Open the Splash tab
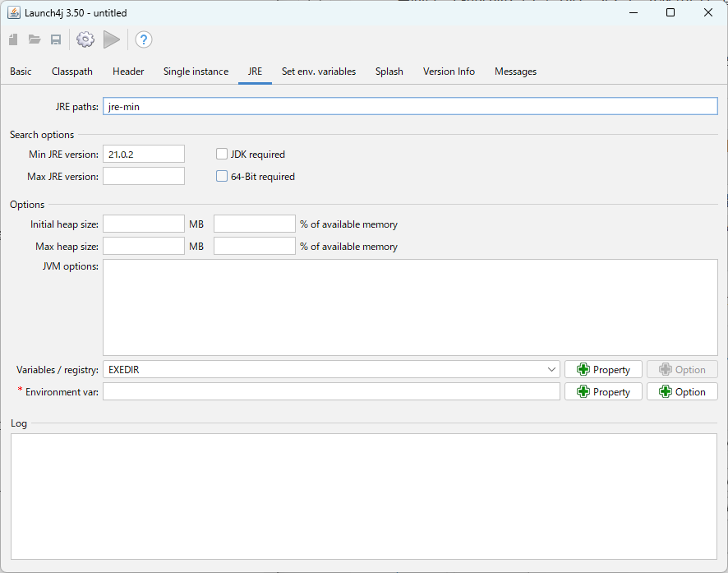The height and width of the screenshot is (573, 728). (x=389, y=72)
